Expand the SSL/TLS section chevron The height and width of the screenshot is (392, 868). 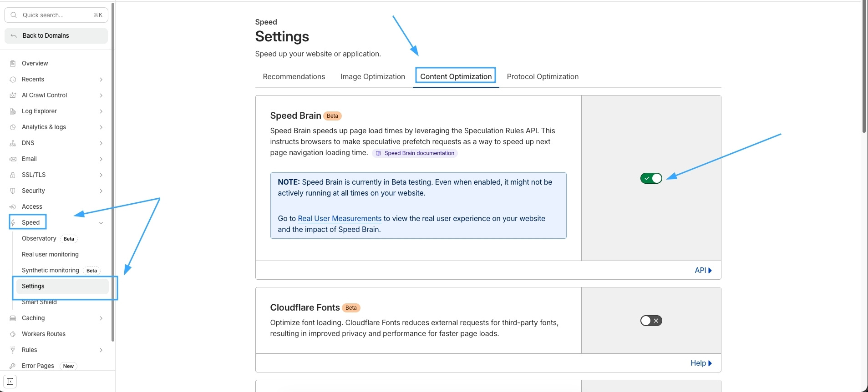101,175
